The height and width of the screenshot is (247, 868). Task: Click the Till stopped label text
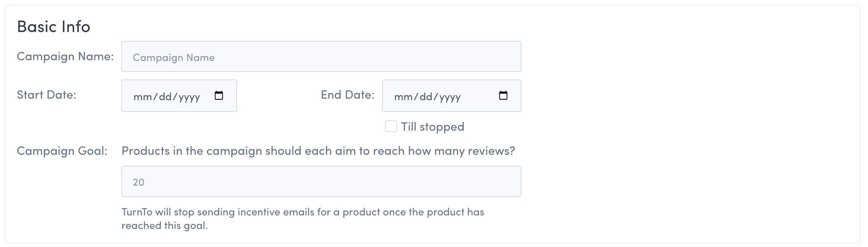click(x=432, y=127)
